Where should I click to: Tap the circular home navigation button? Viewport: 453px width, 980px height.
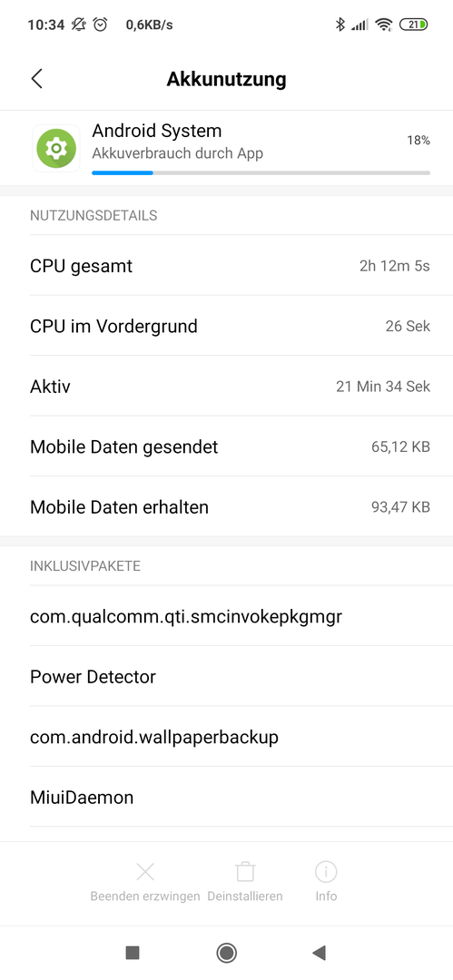227,953
